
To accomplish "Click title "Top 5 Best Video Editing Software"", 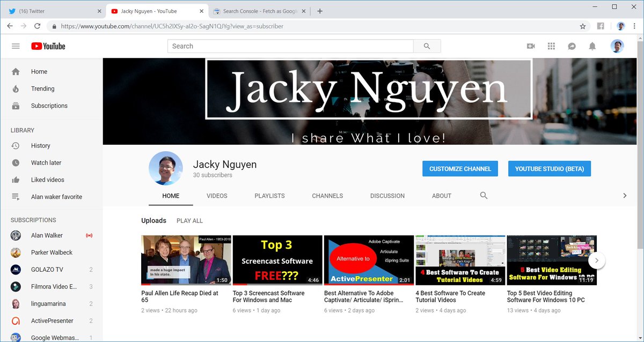I will [x=546, y=296].
